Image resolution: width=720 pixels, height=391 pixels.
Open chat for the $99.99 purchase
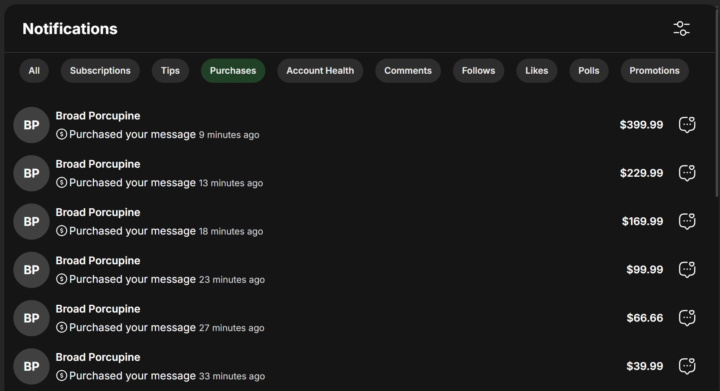pyautogui.click(x=687, y=269)
